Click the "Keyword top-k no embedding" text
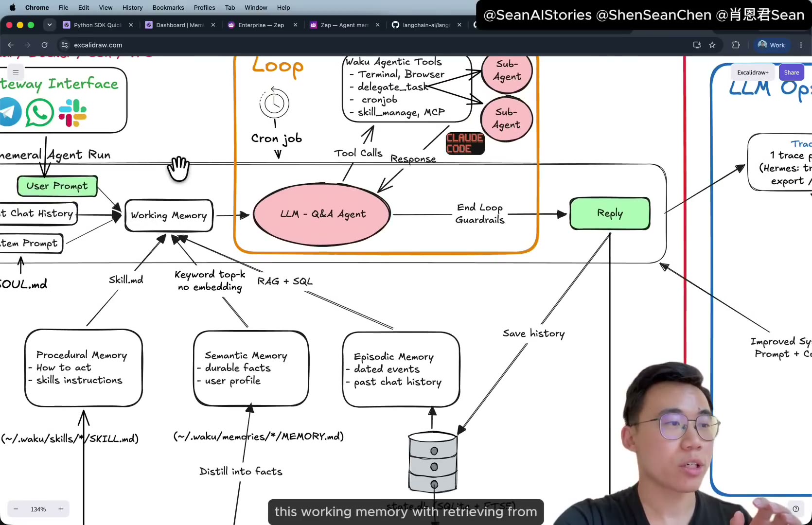 point(210,281)
